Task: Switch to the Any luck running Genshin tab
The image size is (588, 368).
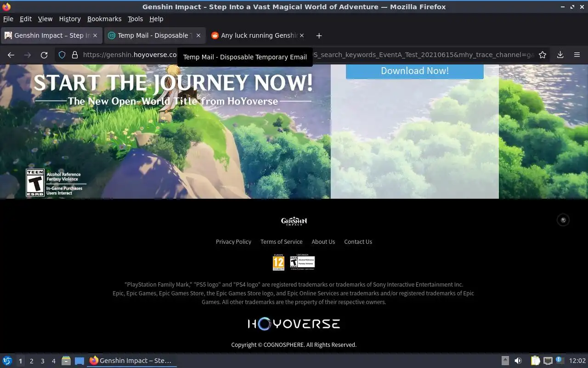Action: pos(258,35)
